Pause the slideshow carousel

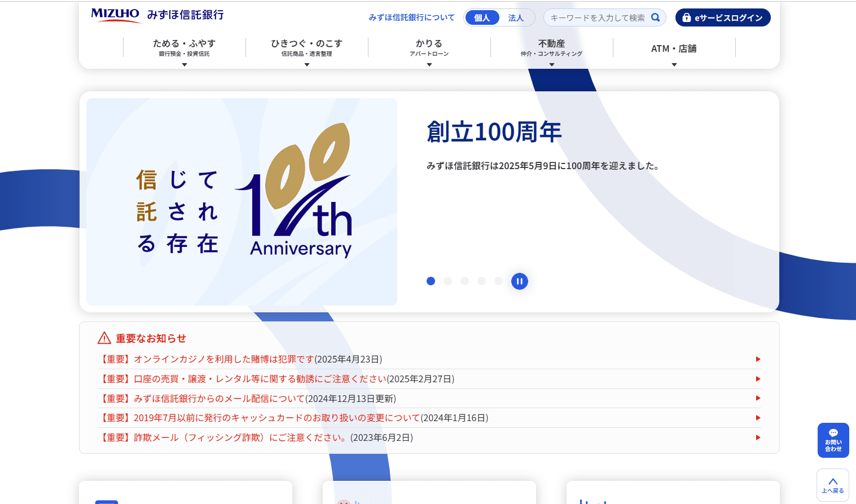(520, 281)
